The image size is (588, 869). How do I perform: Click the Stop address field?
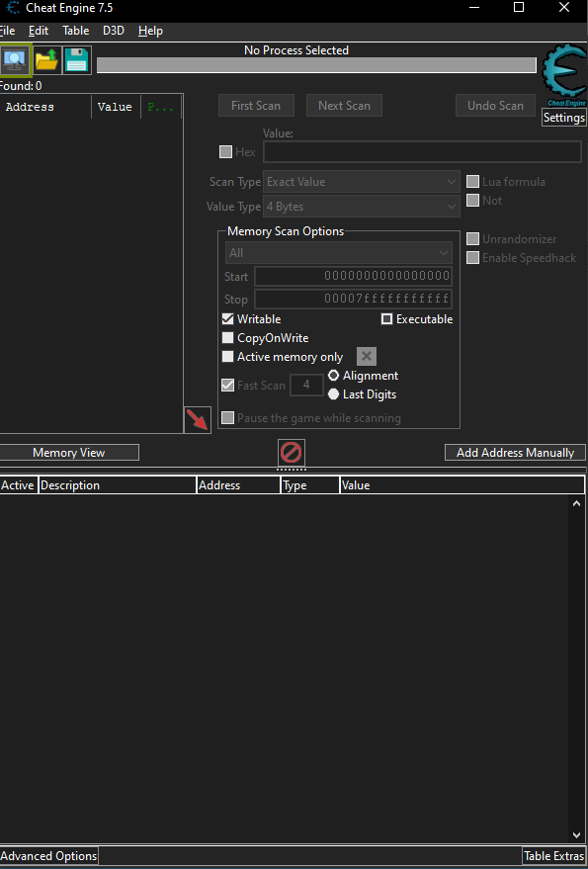coord(353,300)
